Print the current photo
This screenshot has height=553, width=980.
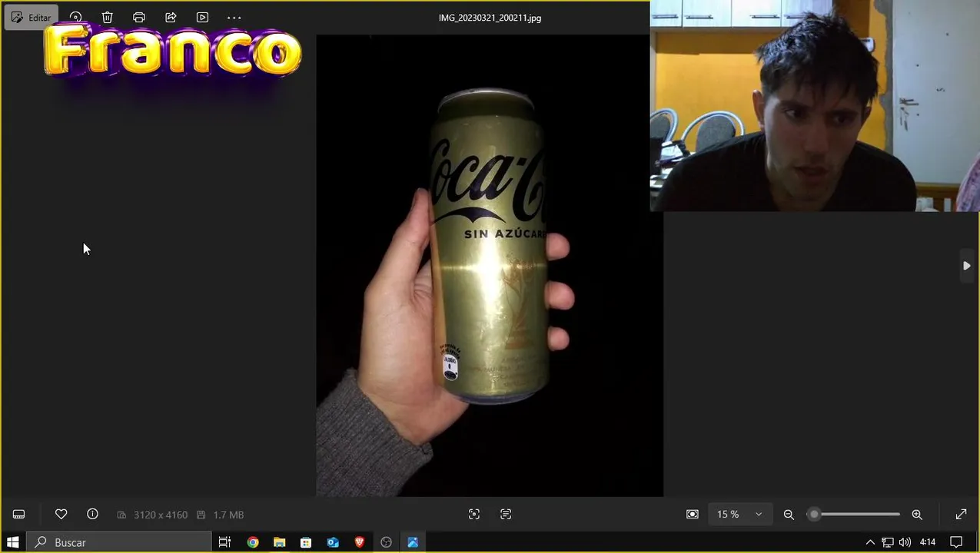point(139,17)
